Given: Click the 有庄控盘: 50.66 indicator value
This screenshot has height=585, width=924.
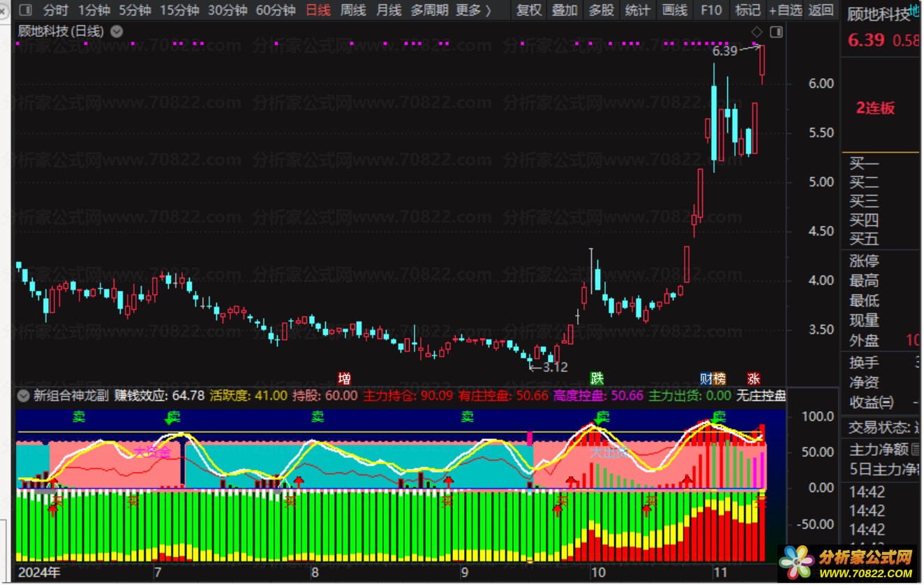Looking at the screenshot, I should [x=503, y=396].
